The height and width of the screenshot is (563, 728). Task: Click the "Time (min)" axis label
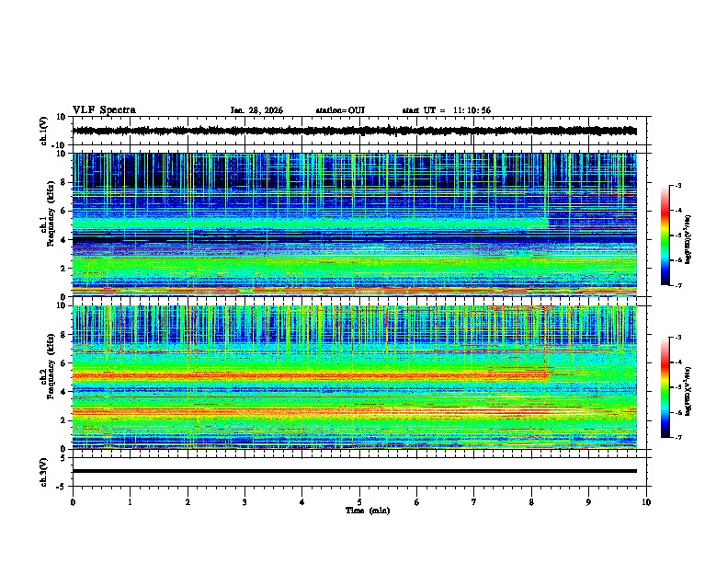[x=368, y=511]
